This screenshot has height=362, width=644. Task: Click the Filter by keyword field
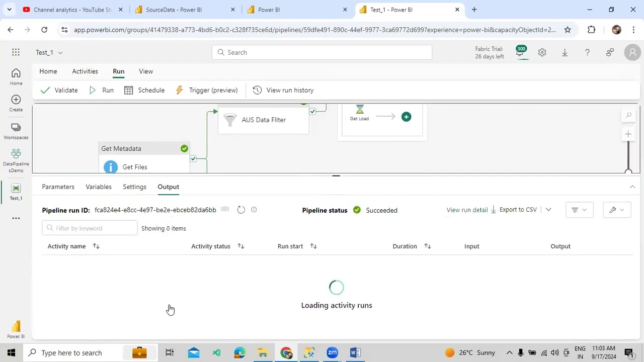(x=90, y=228)
